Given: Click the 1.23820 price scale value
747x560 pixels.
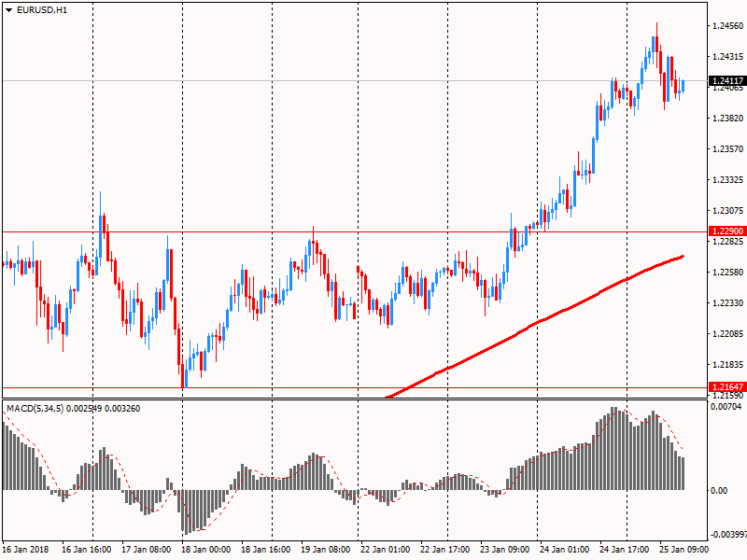Looking at the screenshot, I should click(x=728, y=119).
